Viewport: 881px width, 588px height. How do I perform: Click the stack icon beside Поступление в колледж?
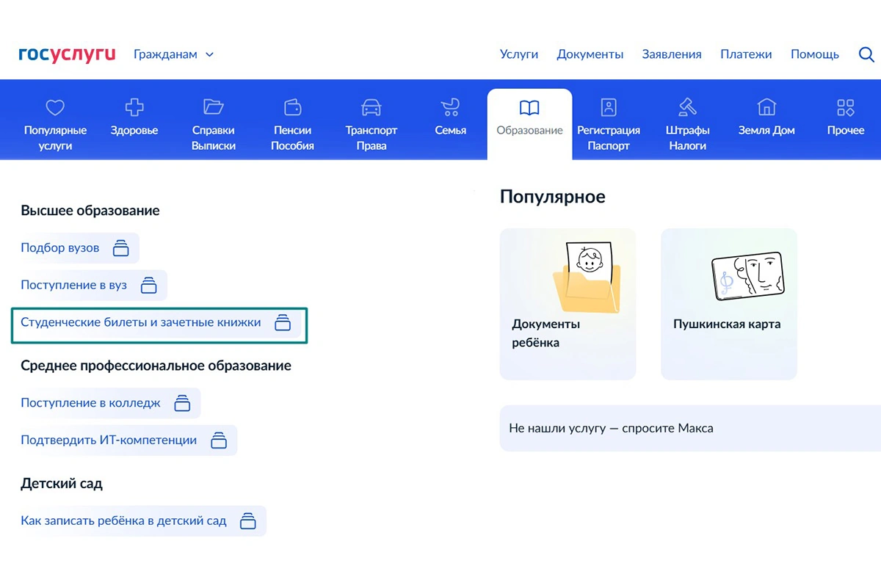(182, 403)
